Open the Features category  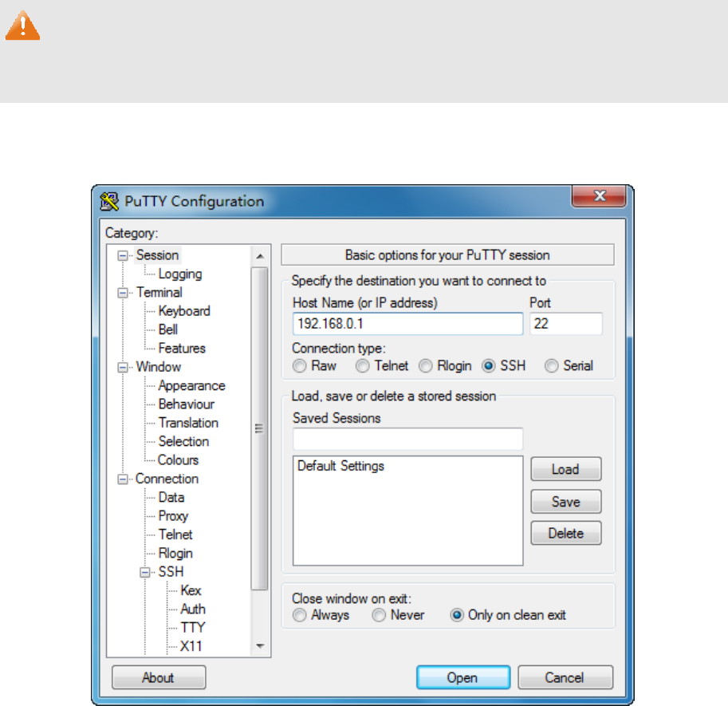(x=182, y=349)
